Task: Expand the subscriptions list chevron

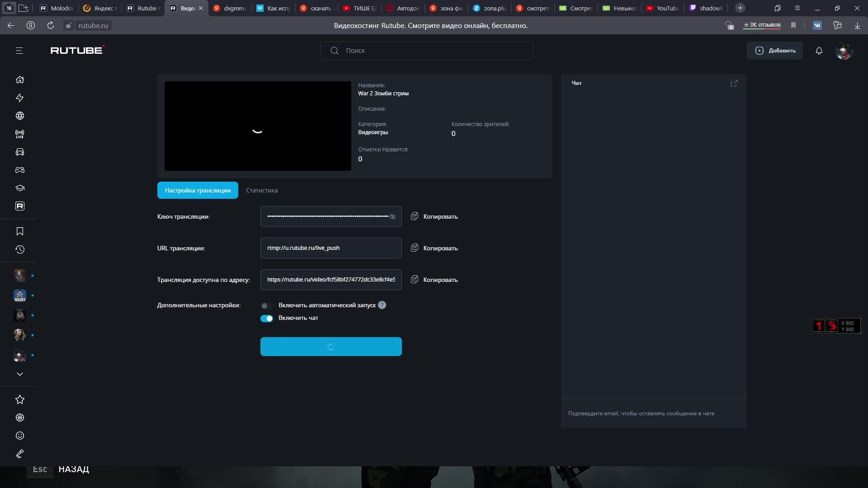Action: point(19,374)
